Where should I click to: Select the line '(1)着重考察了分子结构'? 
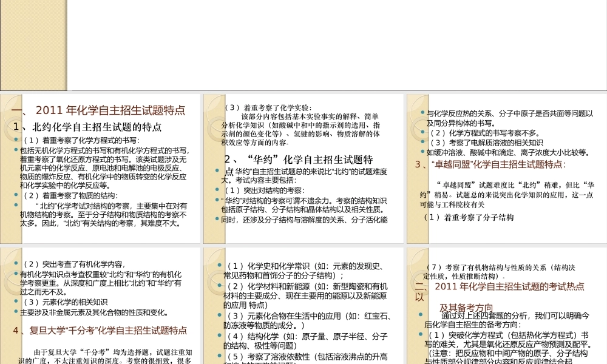click(x=469, y=217)
